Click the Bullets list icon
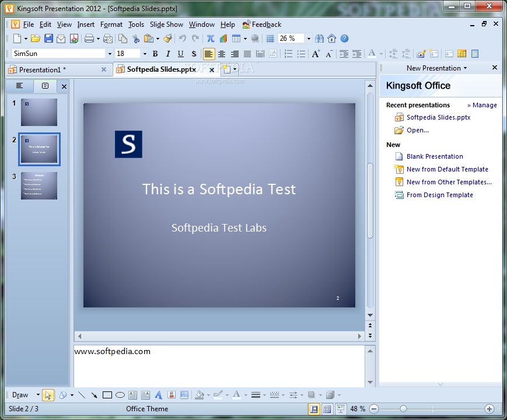 tap(301, 54)
